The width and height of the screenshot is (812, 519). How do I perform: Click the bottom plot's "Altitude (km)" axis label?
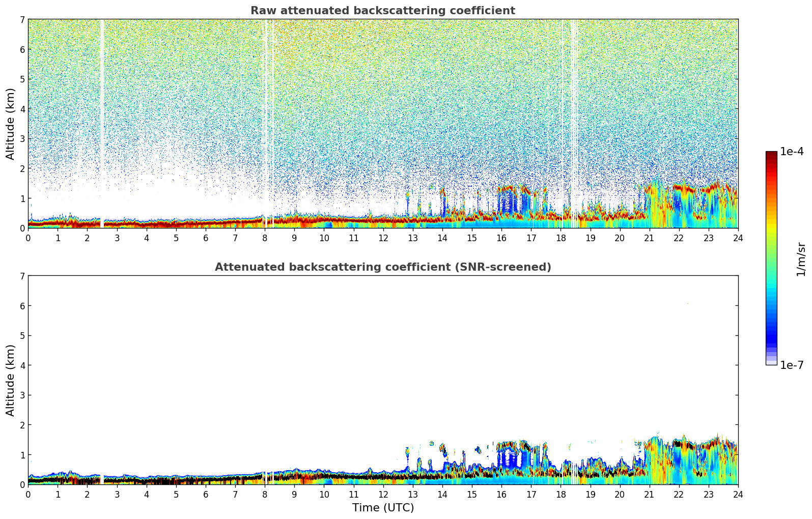coord(11,380)
